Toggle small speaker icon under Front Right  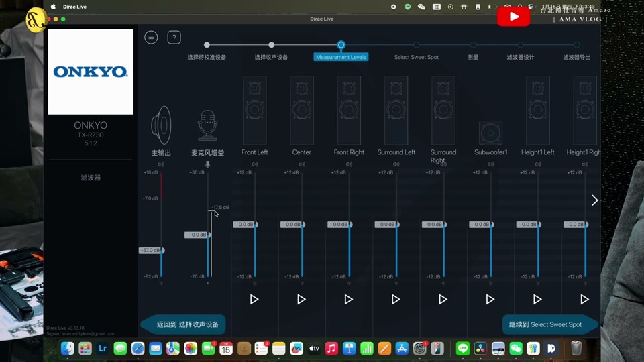[x=349, y=164]
